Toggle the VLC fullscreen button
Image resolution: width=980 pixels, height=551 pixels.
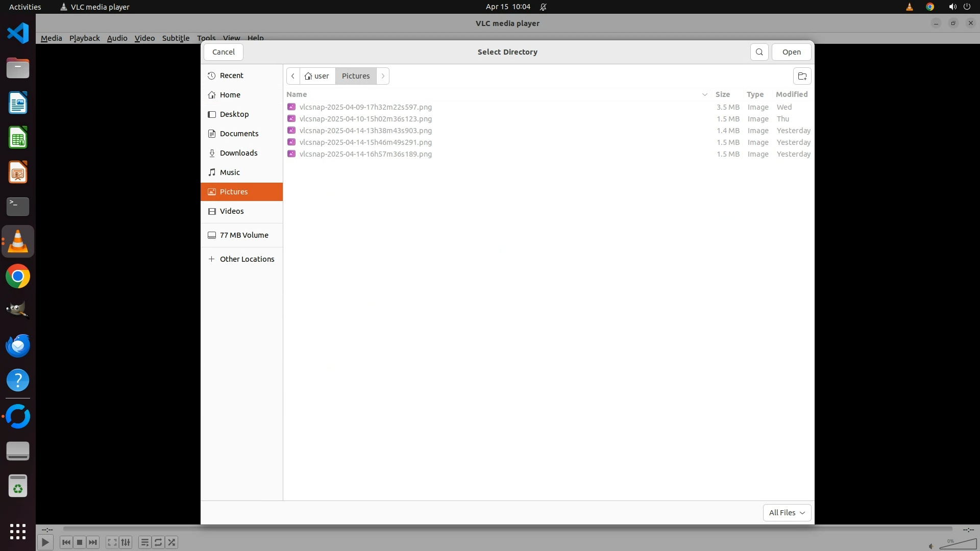click(112, 542)
